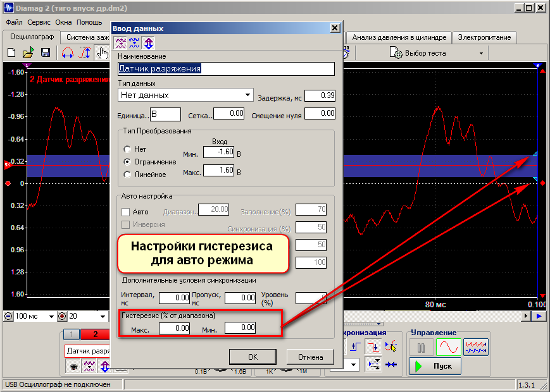Toggle the disabled 'Инверсия' checkbox
Screen dimensions: 550x392
point(125,224)
